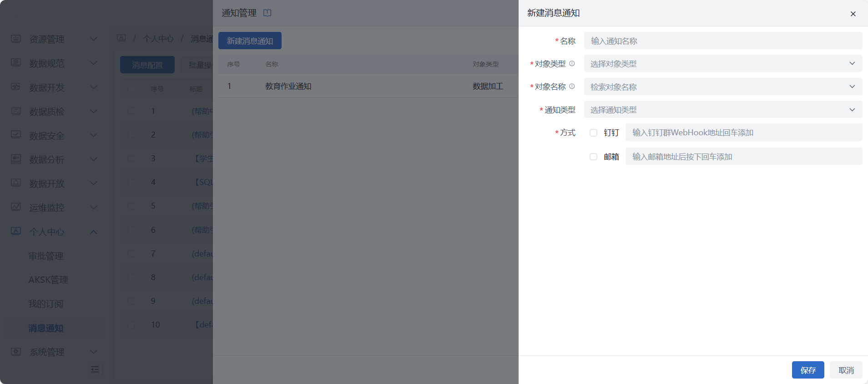Open the 选择对象类型 dropdown
868x384 pixels.
(x=723, y=64)
